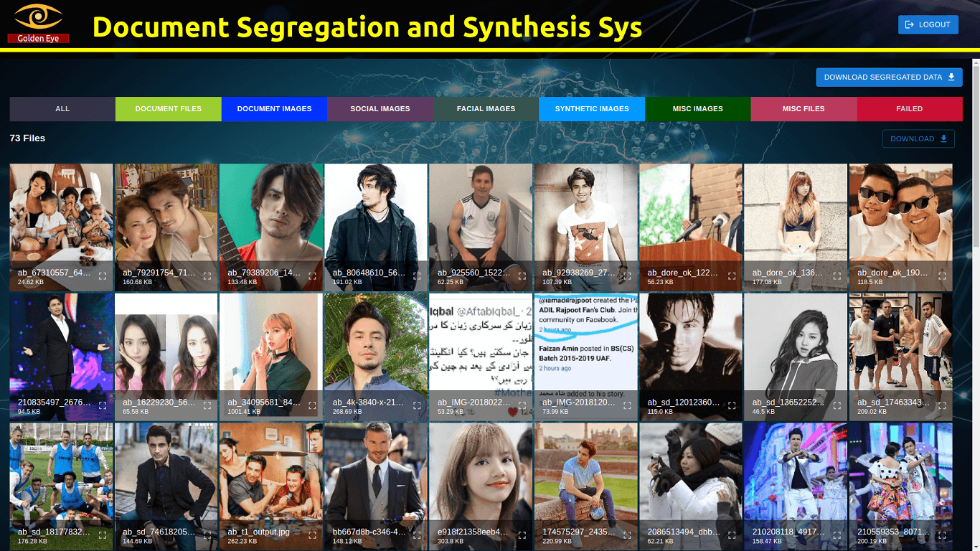Click fullscreen icon on e918f21358eeb4 tile

522,535
